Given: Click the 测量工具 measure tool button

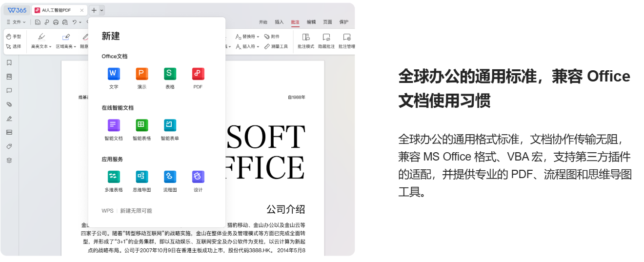Looking at the screenshot, I should (x=276, y=47).
